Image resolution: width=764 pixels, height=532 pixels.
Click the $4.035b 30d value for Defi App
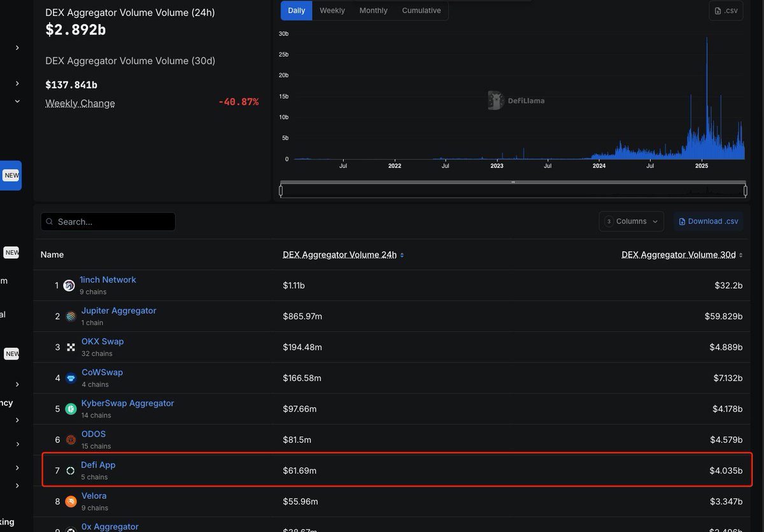tap(726, 471)
